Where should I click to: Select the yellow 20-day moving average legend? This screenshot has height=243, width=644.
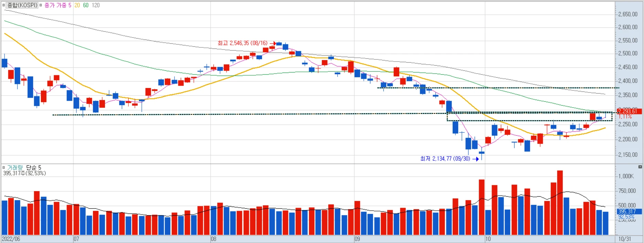(77, 5)
